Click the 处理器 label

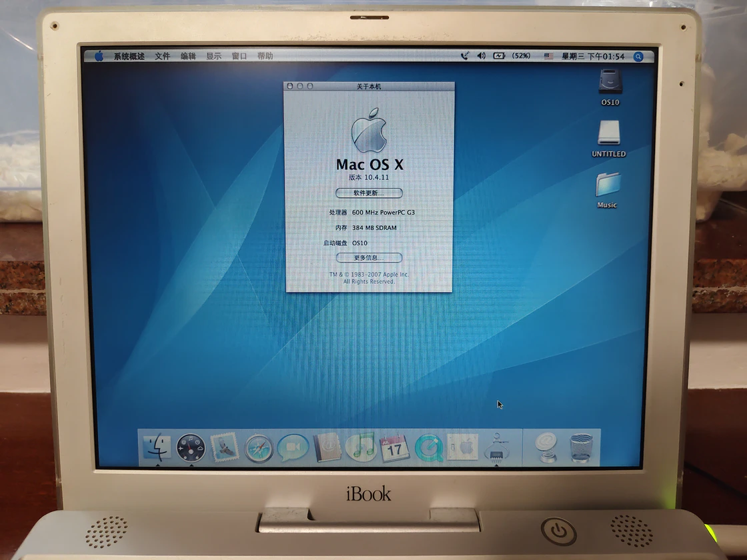pos(337,213)
